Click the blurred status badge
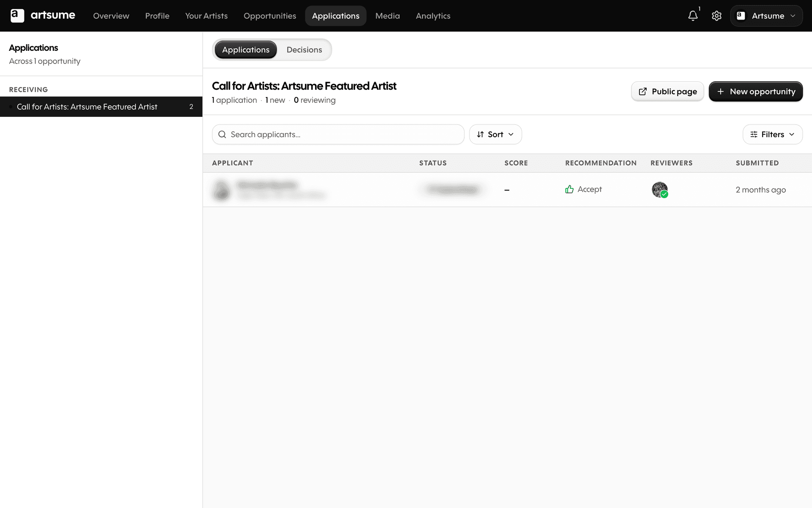This screenshot has width=812, height=508. click(x=453, y=189)
